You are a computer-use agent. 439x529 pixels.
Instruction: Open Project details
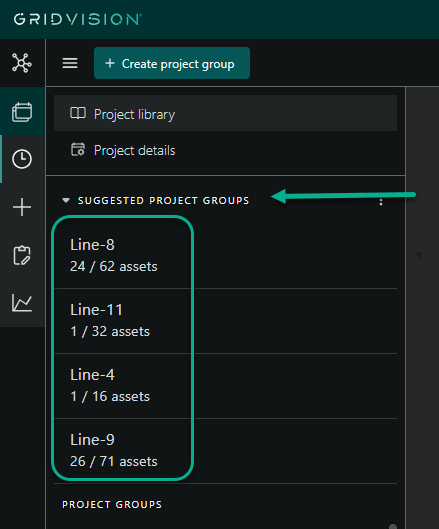pos(225,150)
